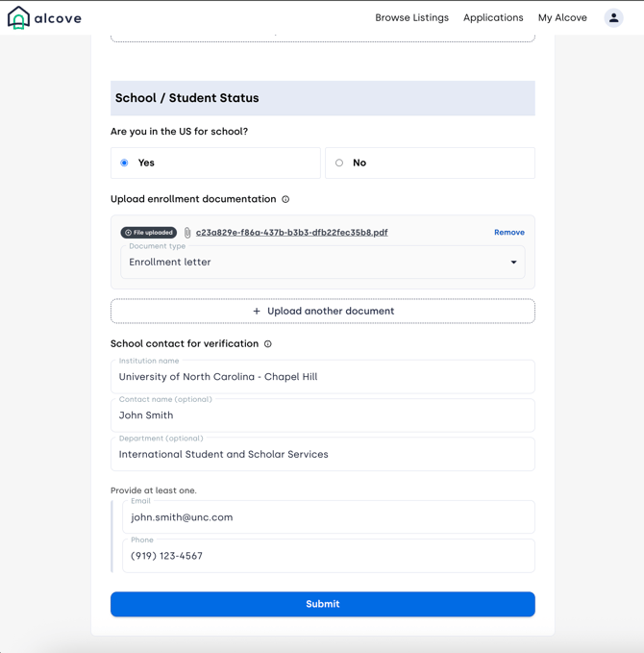Select Yes for in US for school
644x653 pixels.
coord(125,163)
